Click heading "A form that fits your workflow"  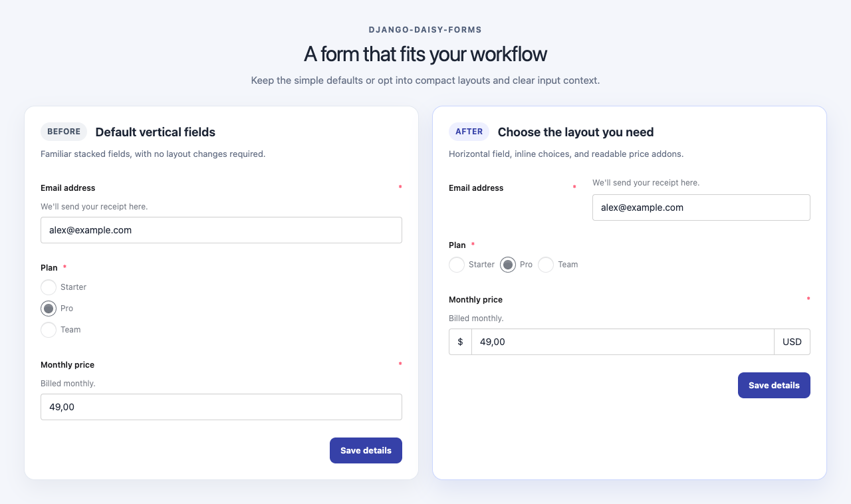point(425,54)
